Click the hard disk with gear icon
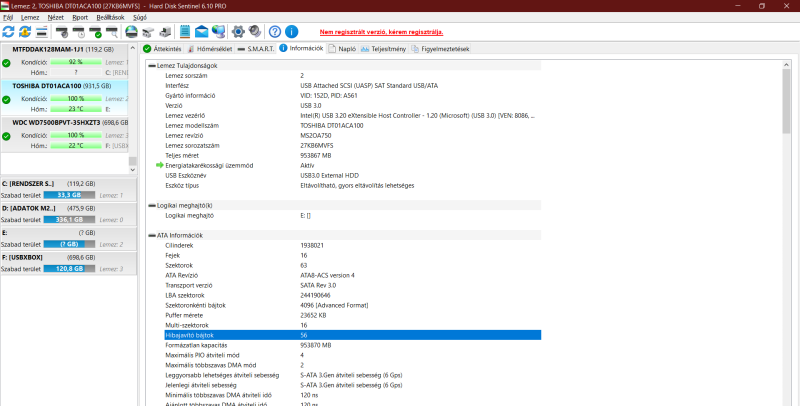The height and width of the screenshot is (406, 800). pyautogui.click(x=62, y=32)
